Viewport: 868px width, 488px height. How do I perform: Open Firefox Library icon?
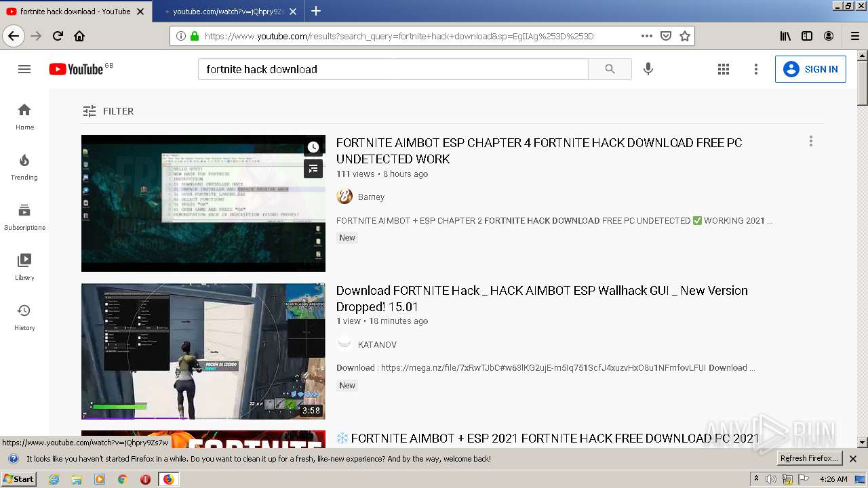point(785,36)
